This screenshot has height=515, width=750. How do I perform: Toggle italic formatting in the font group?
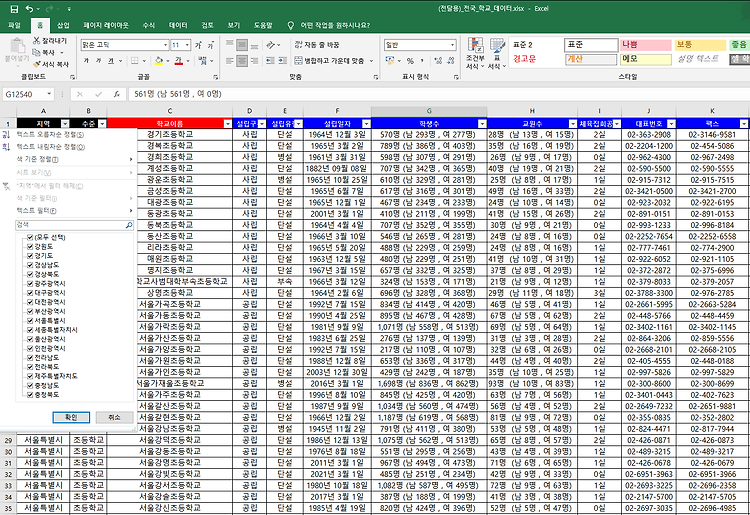[x=98, y=61]
